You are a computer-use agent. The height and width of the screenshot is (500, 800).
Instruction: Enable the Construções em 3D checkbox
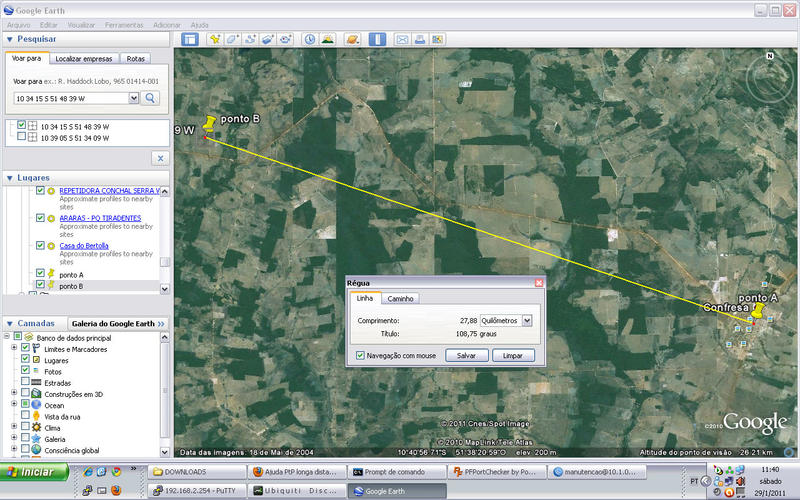click(x=25, y=393)
